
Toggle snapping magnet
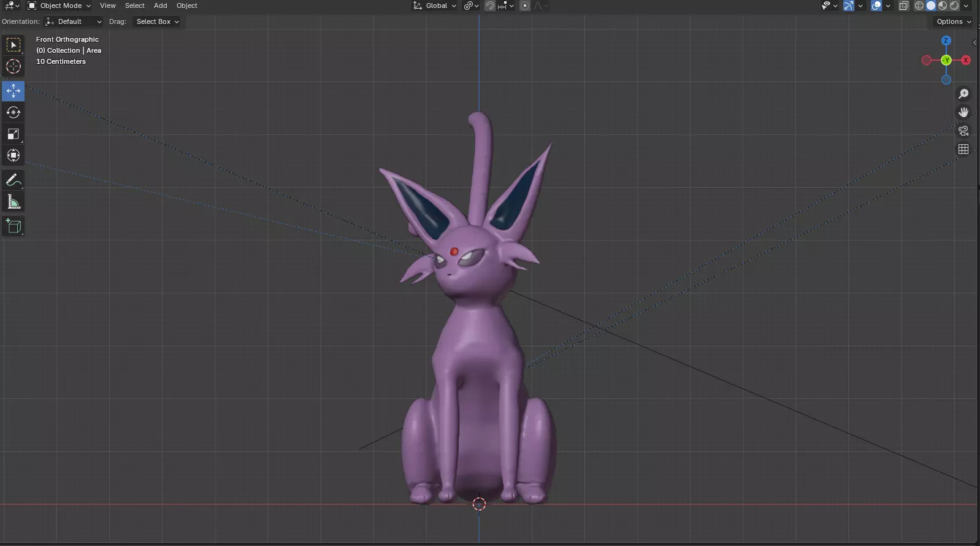point(490,6)
